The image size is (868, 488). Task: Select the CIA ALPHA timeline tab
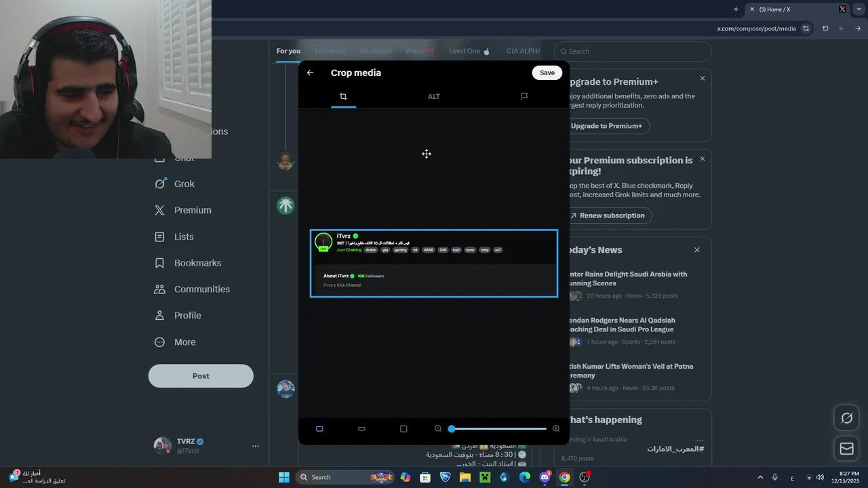coord(524,51)
